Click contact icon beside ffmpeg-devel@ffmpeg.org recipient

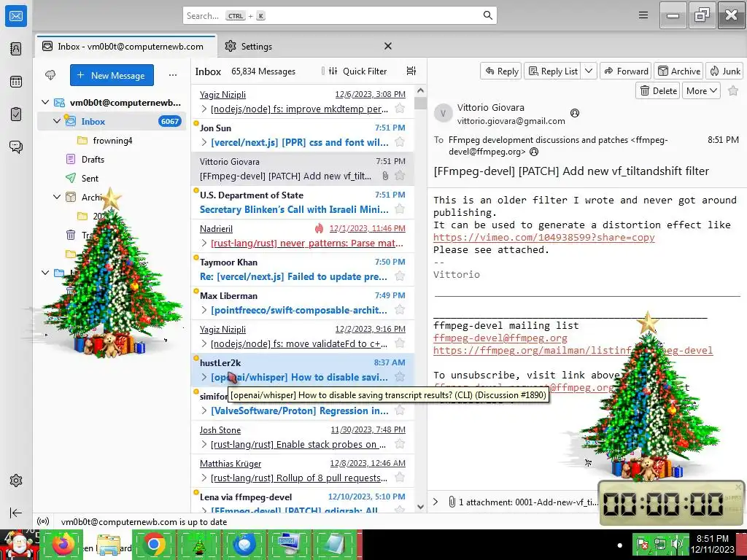534,152
